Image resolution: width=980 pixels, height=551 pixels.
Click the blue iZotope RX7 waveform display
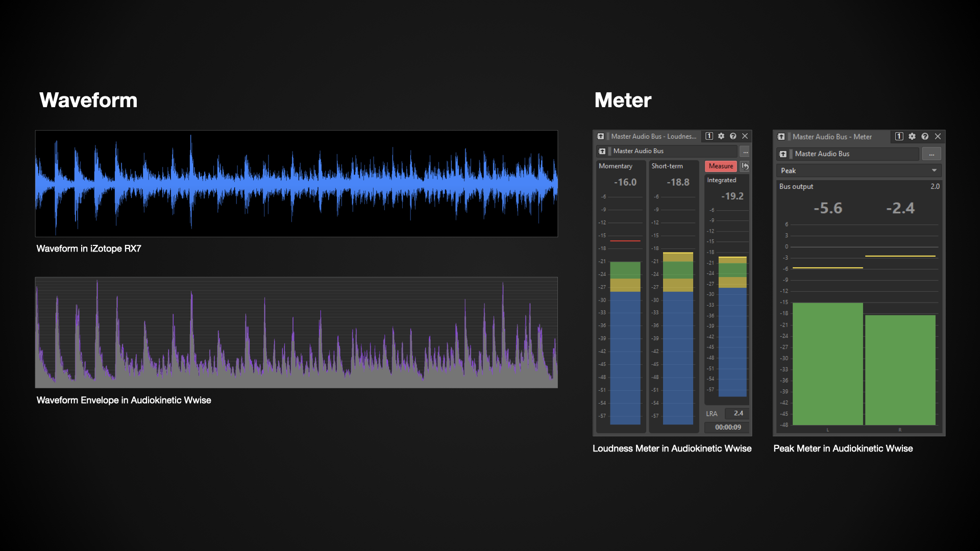[296, 184]
